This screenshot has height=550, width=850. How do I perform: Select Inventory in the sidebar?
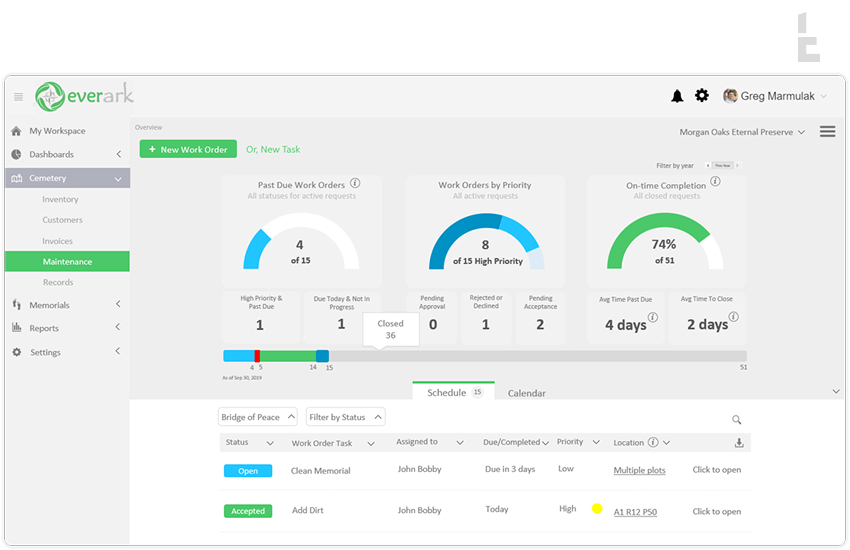(x=60, y=199)
